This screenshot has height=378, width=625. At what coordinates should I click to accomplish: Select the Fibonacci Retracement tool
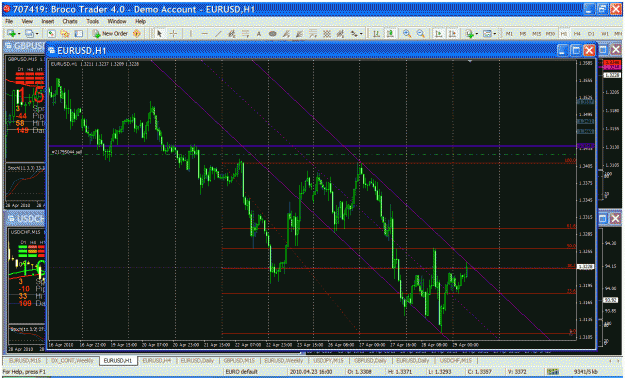coord(246,34)
